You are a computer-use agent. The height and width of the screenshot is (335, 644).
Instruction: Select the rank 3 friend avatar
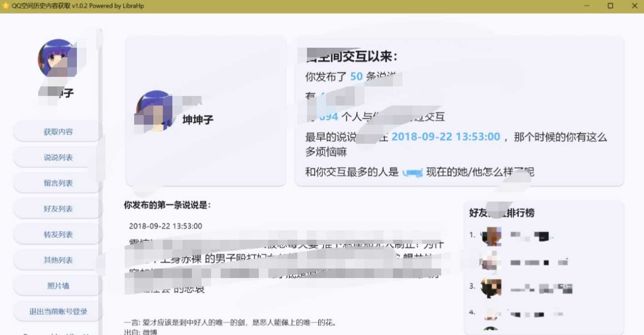[x=492, y=288]
